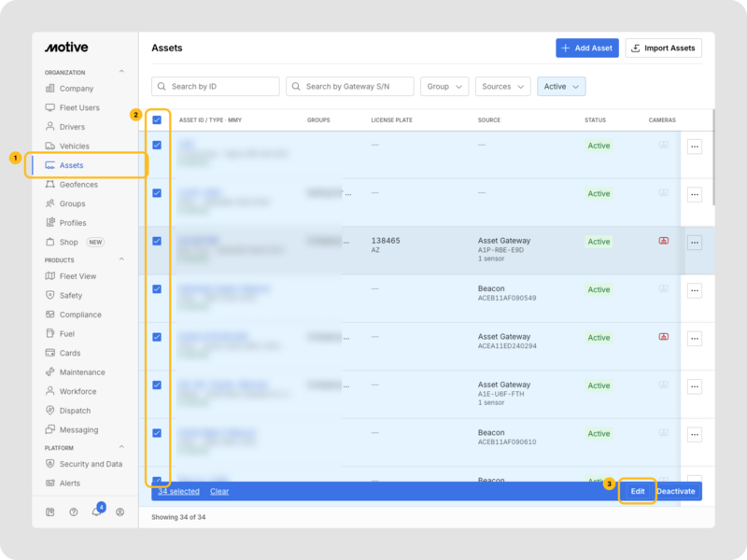Open the Safety section

[70, 295]
